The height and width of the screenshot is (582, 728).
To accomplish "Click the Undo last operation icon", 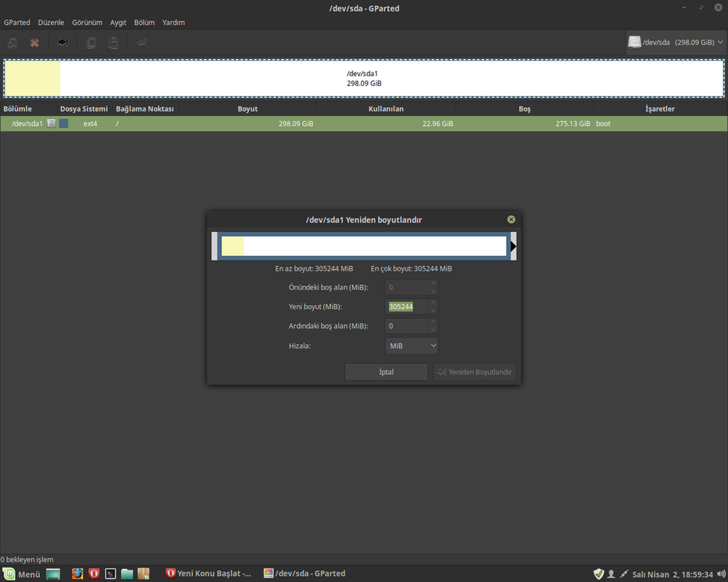I will pyautogui.click(x=142, y=43).
